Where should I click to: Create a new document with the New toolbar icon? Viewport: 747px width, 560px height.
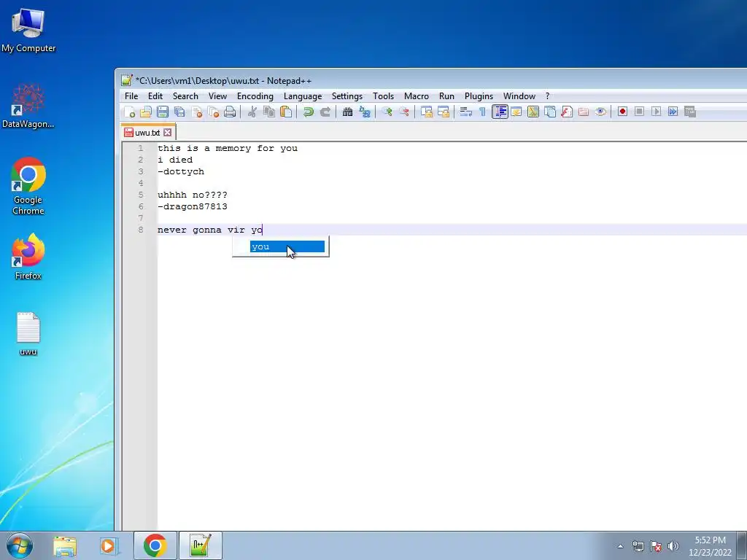click(129, 112)
